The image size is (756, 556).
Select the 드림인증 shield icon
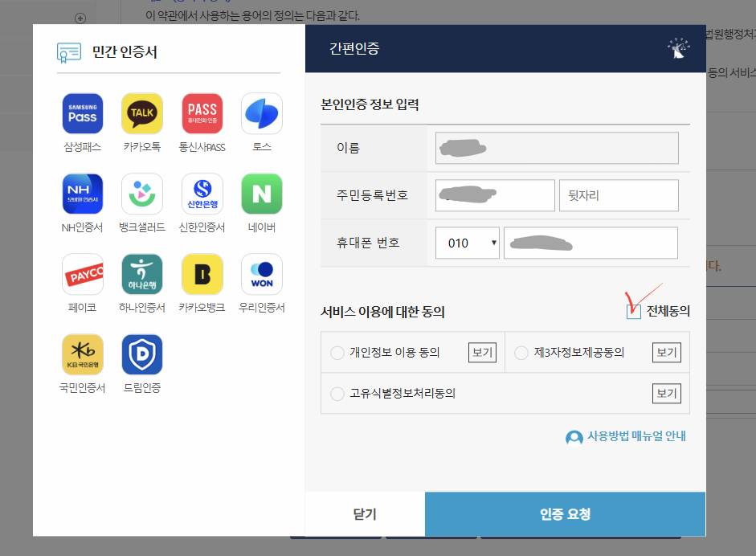click(x=143, y=354)
